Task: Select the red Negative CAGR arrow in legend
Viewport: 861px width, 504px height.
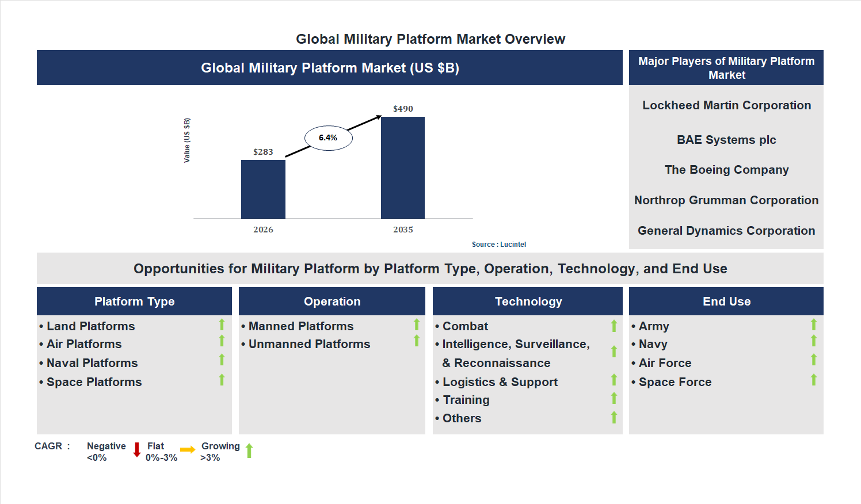Action: pos(136,451)
